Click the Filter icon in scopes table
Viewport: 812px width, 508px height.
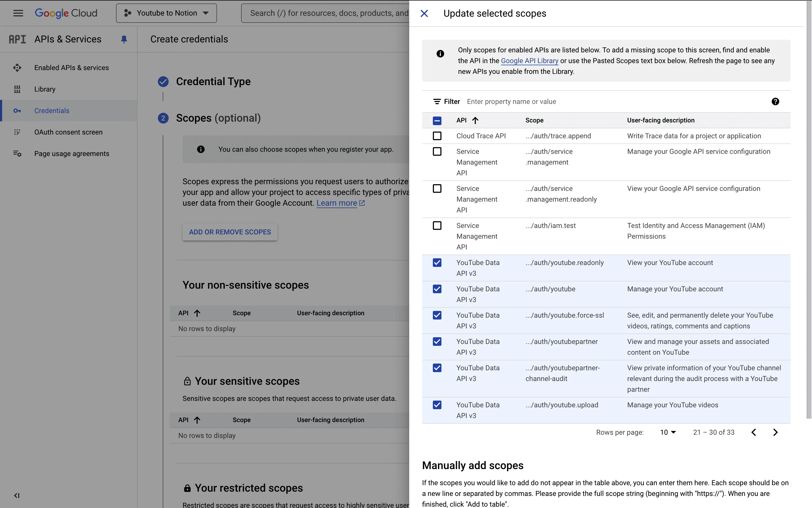coord(437,101)
